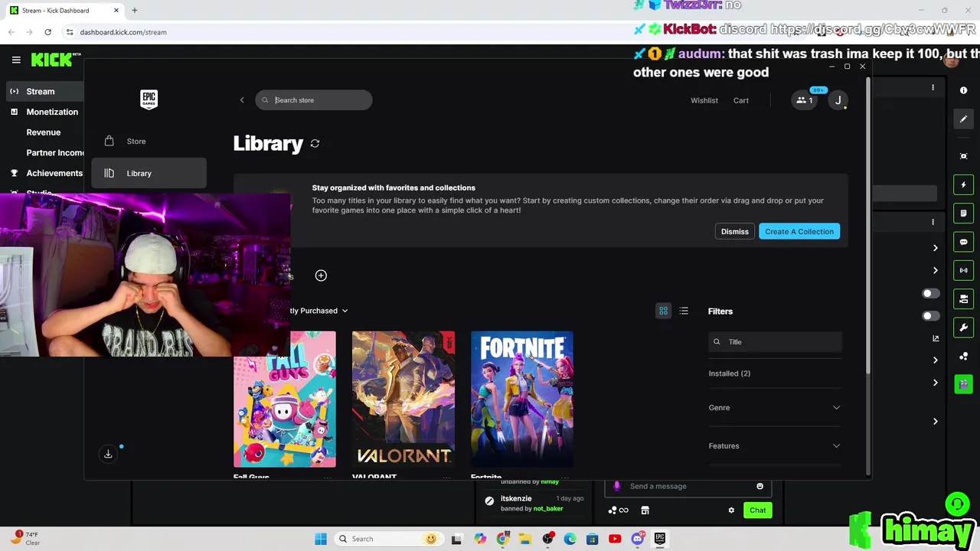Screen dimensions: 980x551
Task: Open the Recently Purchased sort dropdown
Action: click(x=319, y=311)
